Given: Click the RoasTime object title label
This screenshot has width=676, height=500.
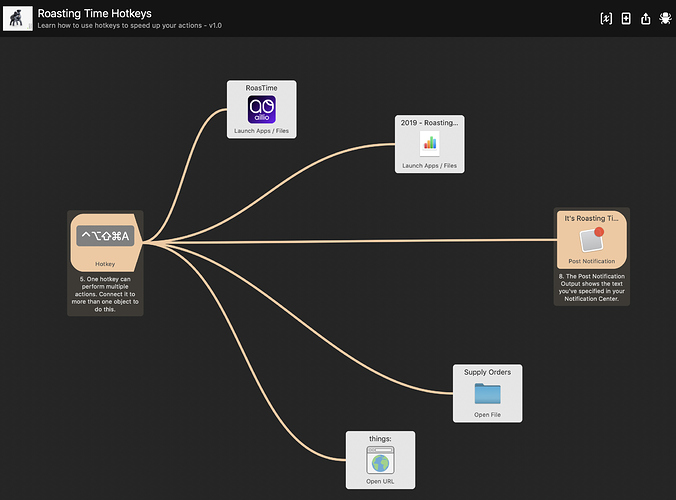Looking at the screenshot, I should coord(261,88).
